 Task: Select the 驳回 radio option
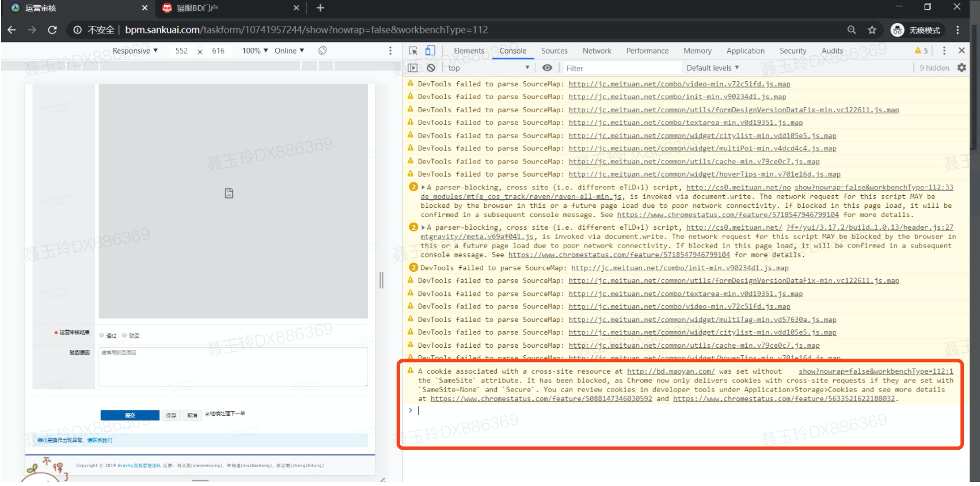[124, 335]
